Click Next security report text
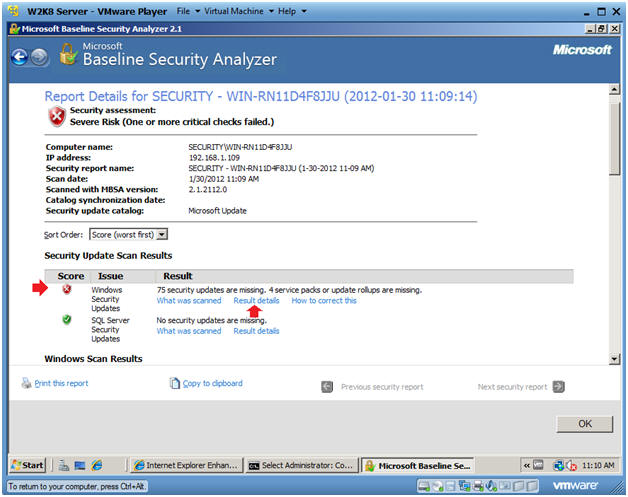This screenshot has height=497, width=628. point(512,387)
